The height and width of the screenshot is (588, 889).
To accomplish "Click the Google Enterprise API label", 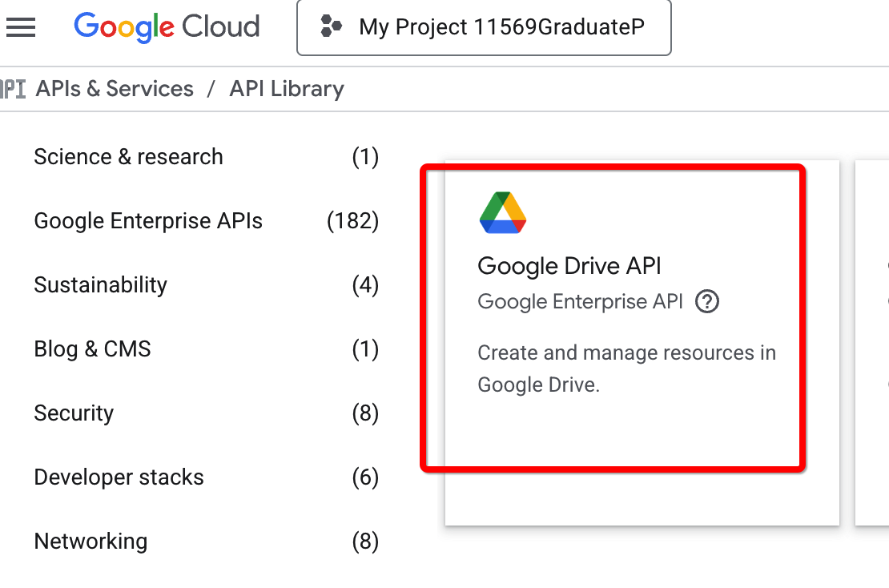I will (580, 302).
